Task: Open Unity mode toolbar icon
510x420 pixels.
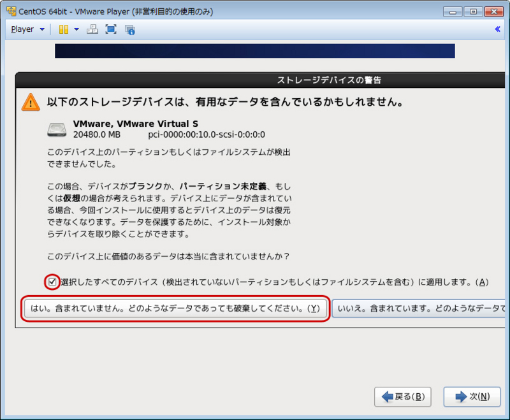Action: [131, 29]
